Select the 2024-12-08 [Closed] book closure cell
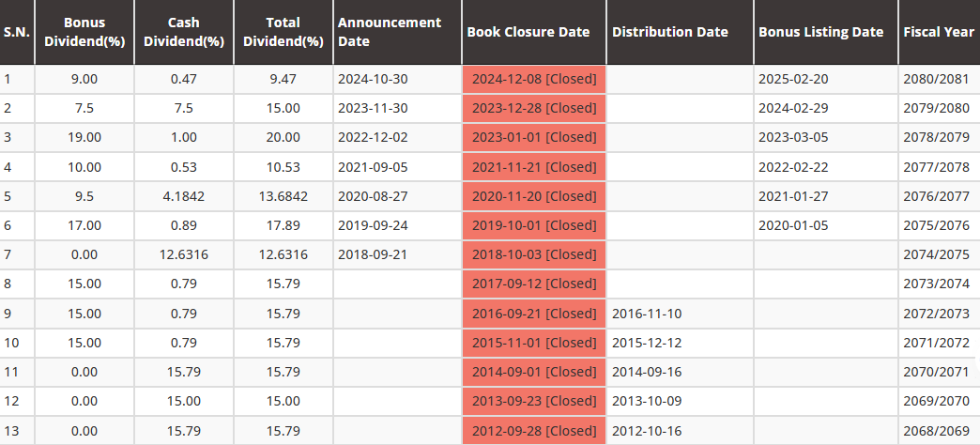The width and height of the screenshot is (980, 445). click(534, 79)
